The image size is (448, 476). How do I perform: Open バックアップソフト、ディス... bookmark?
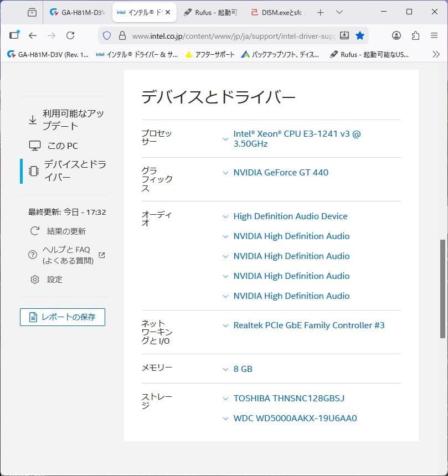click(280, 54)
